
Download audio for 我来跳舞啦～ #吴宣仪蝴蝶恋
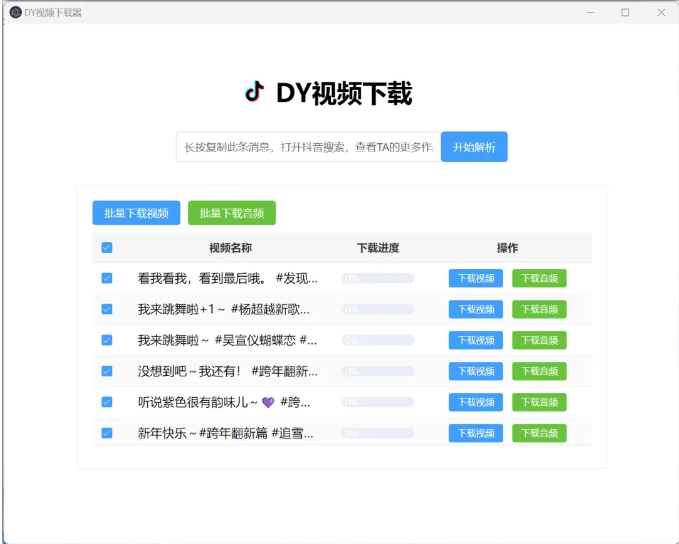(539, 340)
